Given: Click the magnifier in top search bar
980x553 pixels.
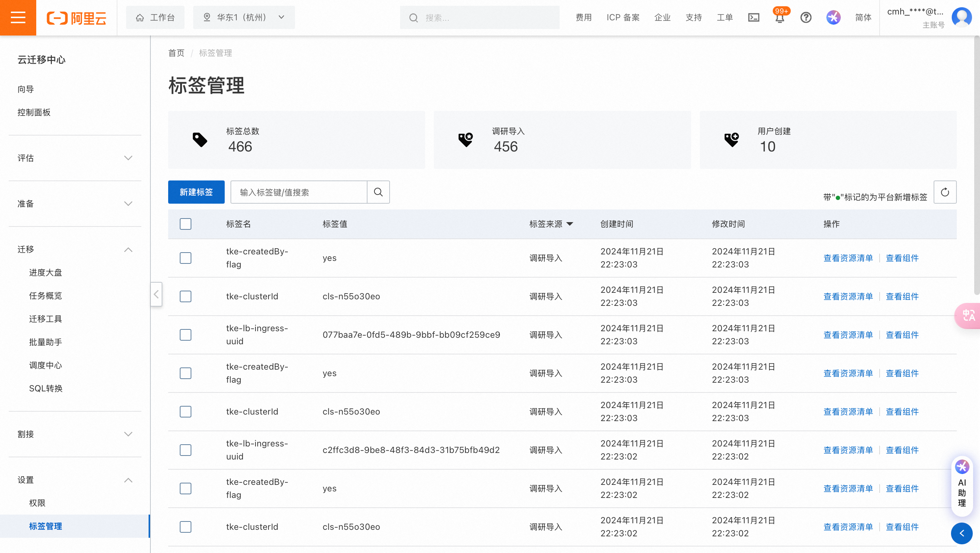Looking at the screenshot, I should (413, 18).
